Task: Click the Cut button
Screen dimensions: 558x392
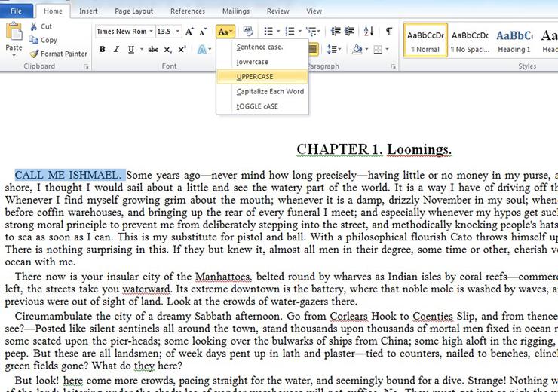Action: pyautogui.click(x=41, y=26)
